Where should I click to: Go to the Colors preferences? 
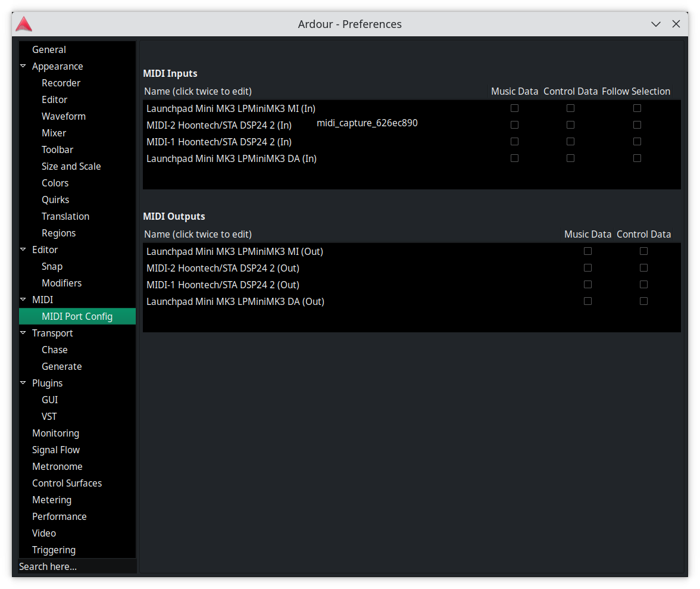55,183
